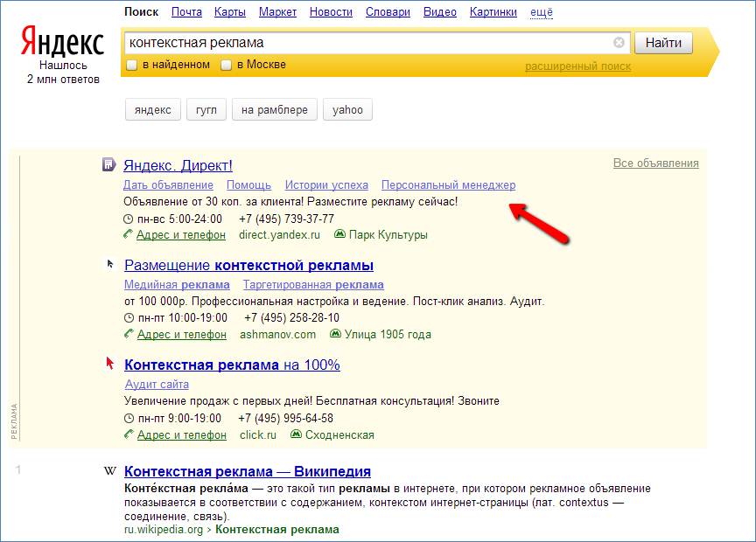Click the direct.yandex.ru ad domain
The height and width of the screenshot is (542, 756).
[x=279, y=234]
